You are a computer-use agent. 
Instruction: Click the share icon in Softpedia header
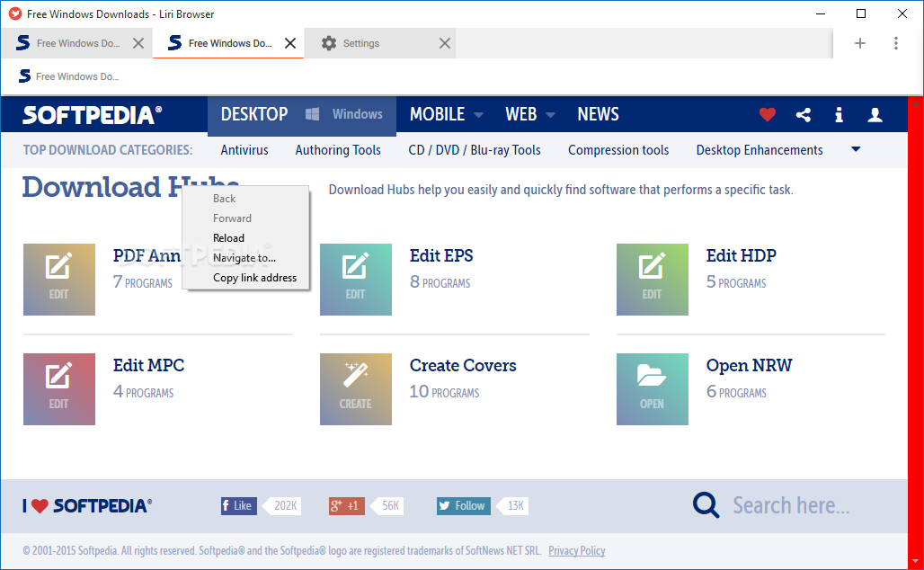click(x=804, y=114)
